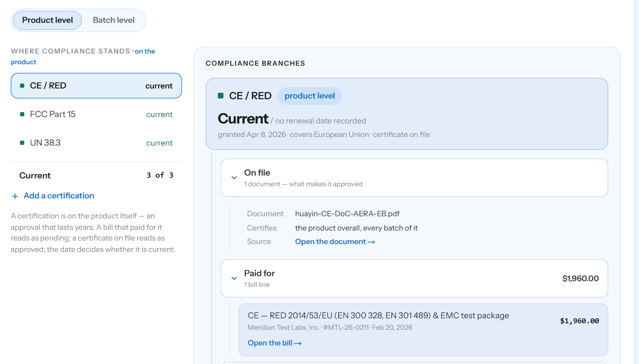Click the product level badge beside CE / RED
This screenshot has width=639, height=364.
310,96
